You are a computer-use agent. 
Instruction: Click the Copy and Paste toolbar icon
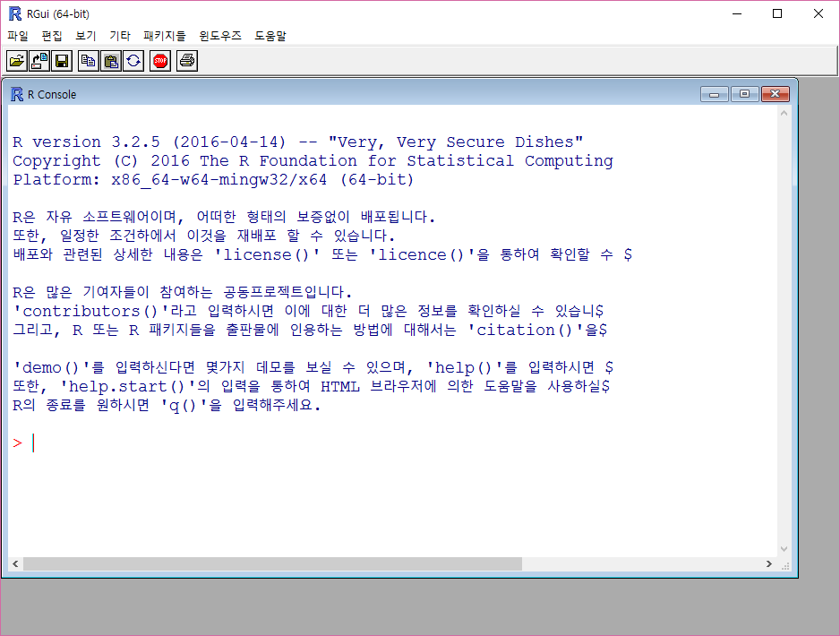[x=133, y=61]
